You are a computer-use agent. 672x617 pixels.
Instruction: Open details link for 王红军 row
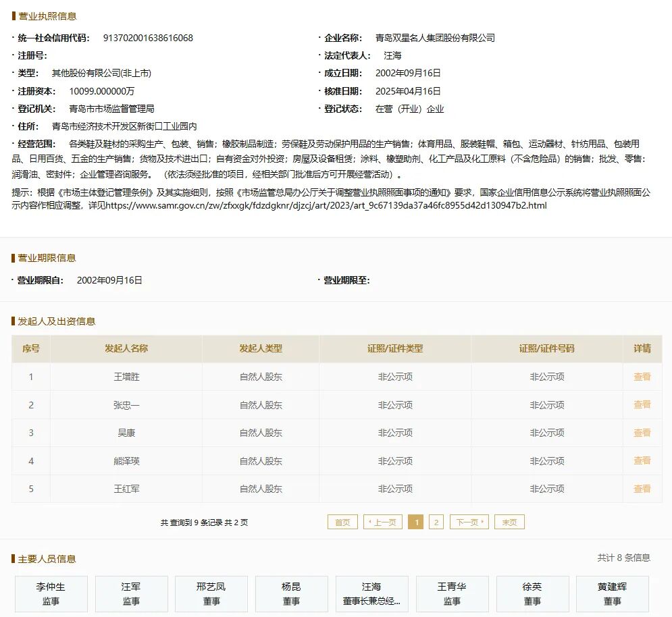642,489
